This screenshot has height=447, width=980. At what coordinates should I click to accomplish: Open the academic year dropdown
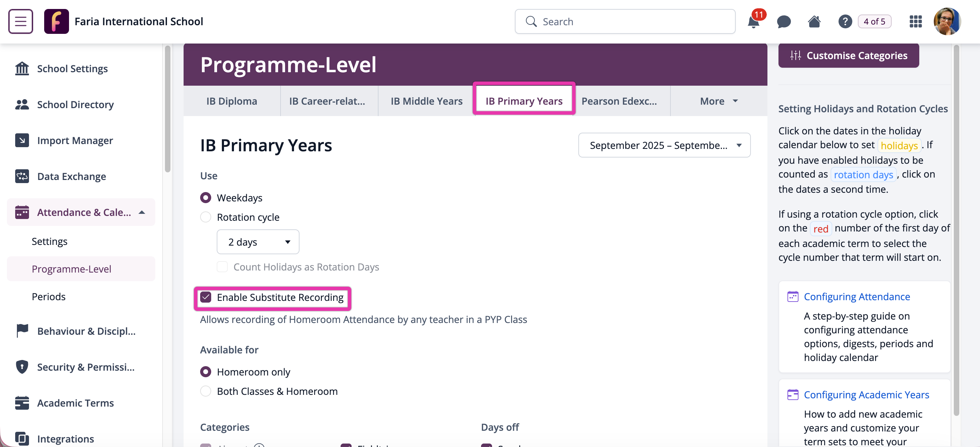[x=664, y=145]
